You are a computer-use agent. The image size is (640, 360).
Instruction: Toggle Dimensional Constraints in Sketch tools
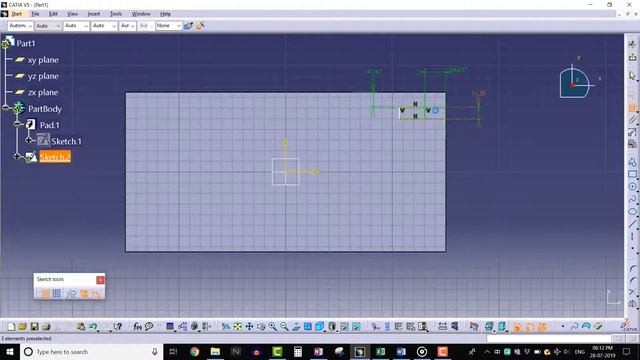[x=96, y=293]
